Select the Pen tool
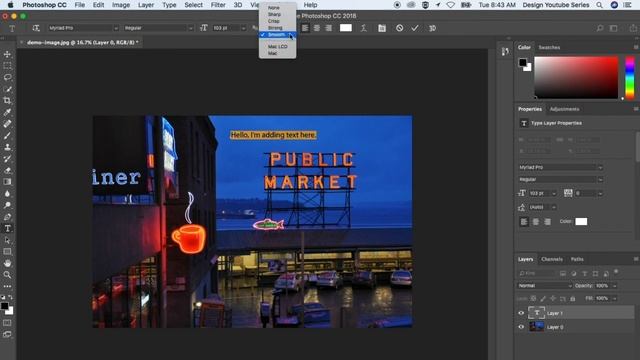This screenshot has width=640, height=360. [7, 217]
